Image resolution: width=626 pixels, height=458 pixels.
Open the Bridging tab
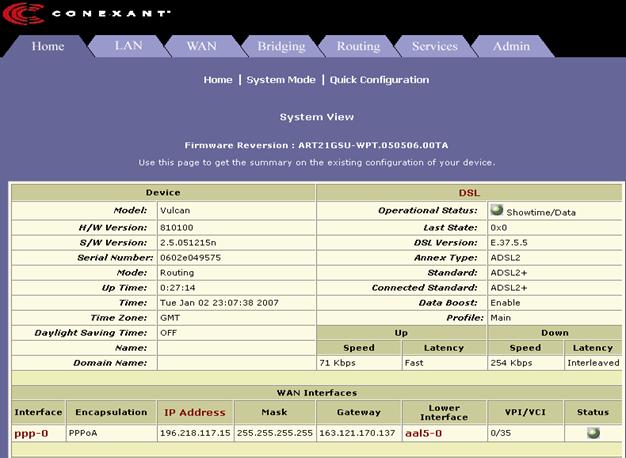pos(281,47)
